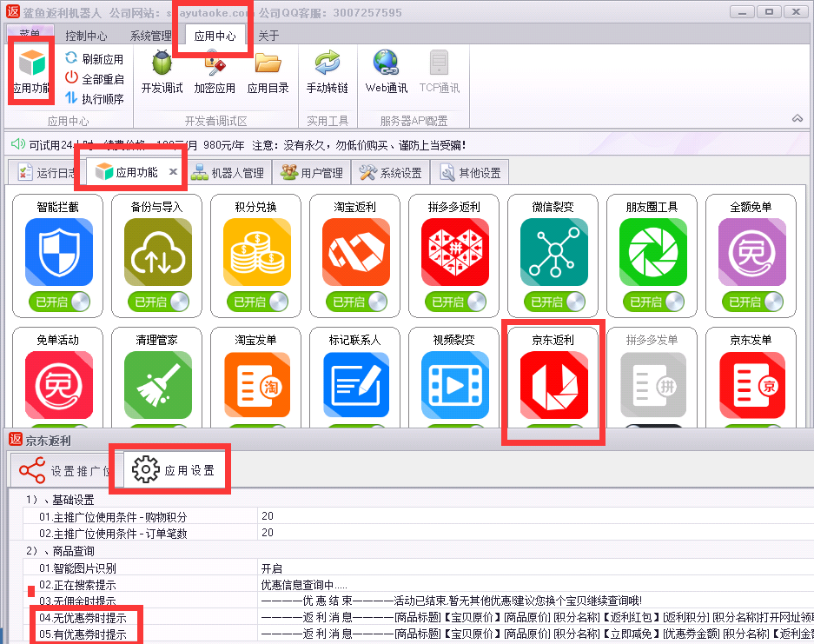Open Web通讯 globe icon
Image resolution: width=814 pixels, height=644 pixels.
pyautogui.click(x=387, y=63)
